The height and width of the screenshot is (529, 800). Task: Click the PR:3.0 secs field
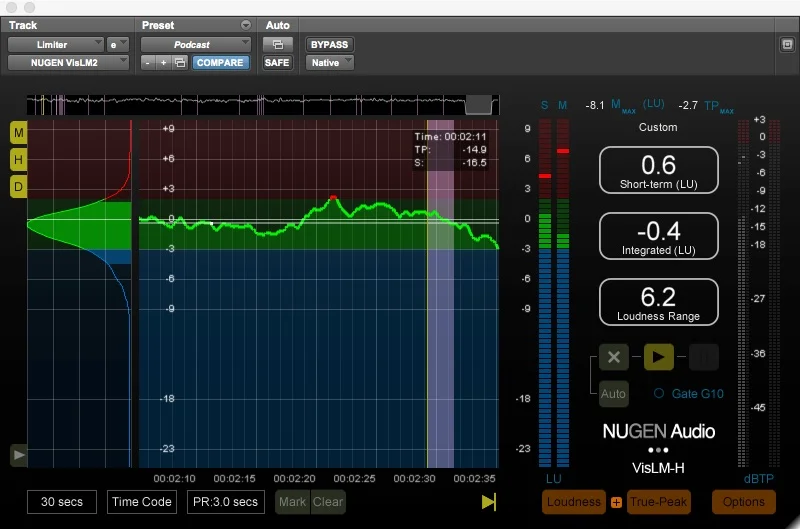(226, 502)
